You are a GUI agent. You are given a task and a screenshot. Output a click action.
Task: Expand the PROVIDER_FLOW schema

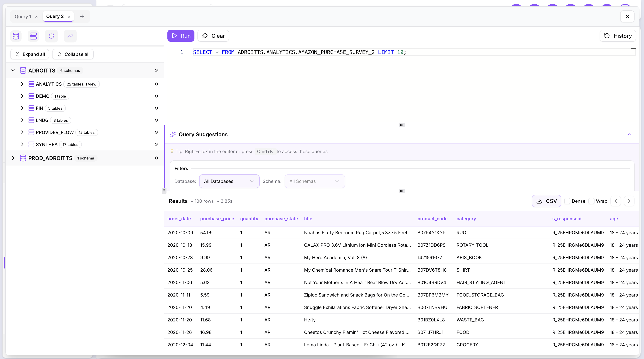coord(22,132)
